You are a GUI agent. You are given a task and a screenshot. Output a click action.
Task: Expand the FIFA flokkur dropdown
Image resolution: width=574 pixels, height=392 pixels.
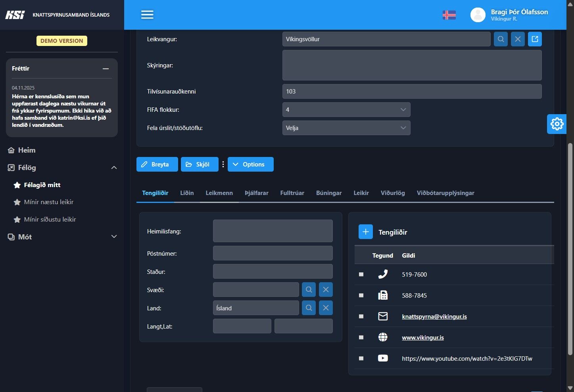point(346,110)
